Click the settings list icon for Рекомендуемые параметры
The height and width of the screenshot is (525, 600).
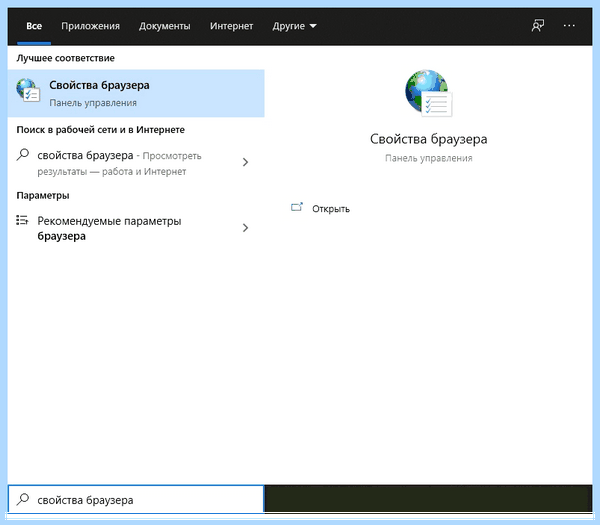[22, 220]
